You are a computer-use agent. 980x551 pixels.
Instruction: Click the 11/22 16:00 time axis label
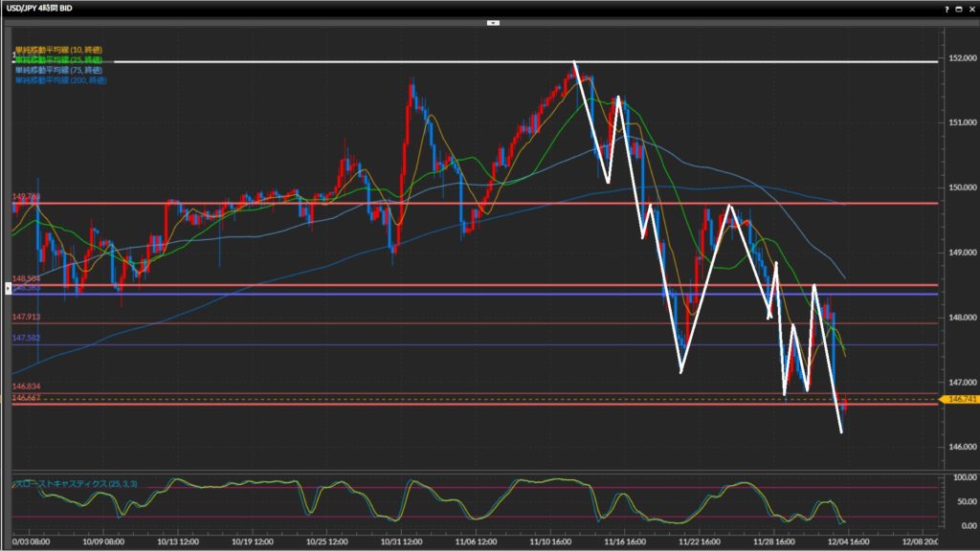695,540
